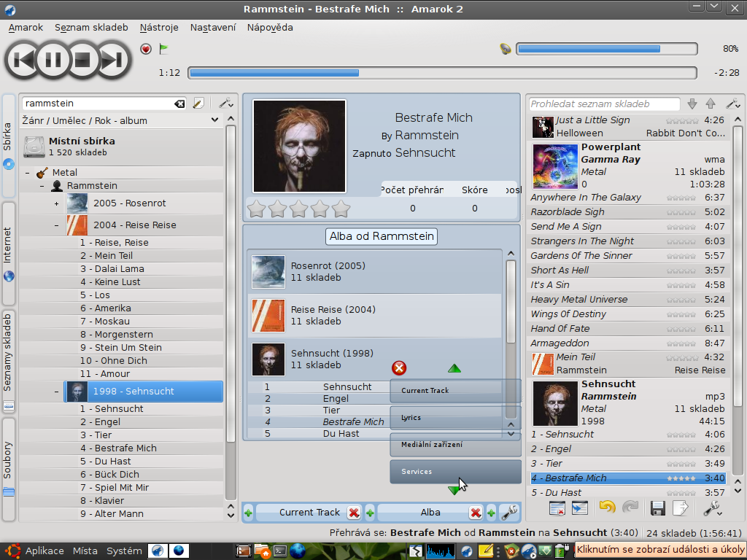The height and width of the screenshot is (560, 747).
Task: Undo the last playlist change
Action: pos(607,507)
